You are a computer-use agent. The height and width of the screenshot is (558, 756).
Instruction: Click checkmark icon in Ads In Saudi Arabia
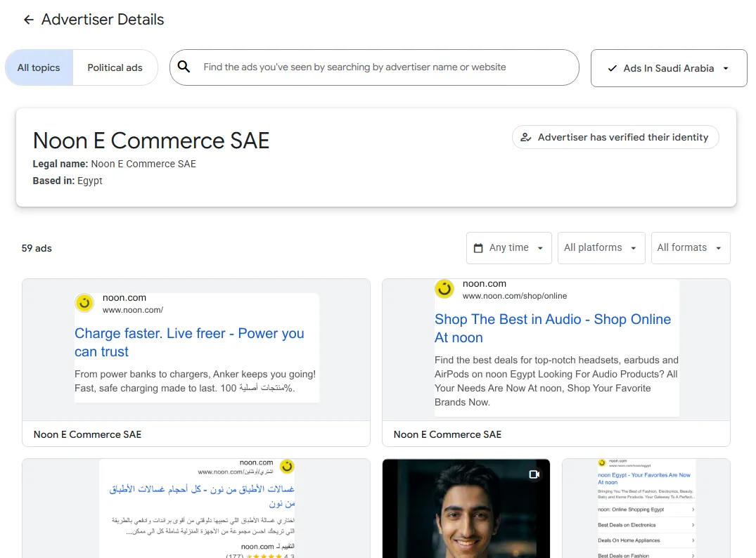613,68
